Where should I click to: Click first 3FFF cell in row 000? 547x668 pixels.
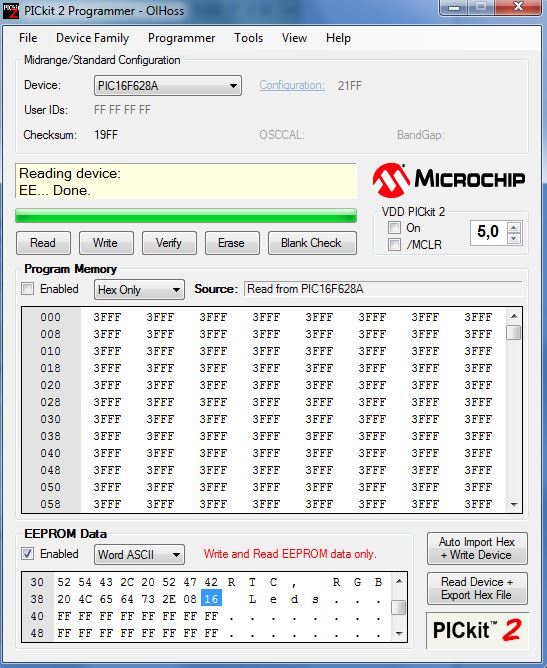click(107, 317)
